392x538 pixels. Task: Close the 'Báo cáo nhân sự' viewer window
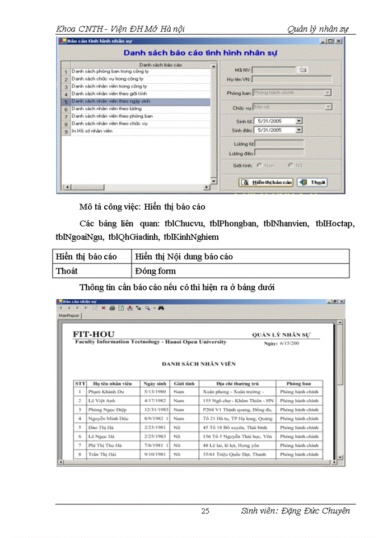click(x=342, y=302)
